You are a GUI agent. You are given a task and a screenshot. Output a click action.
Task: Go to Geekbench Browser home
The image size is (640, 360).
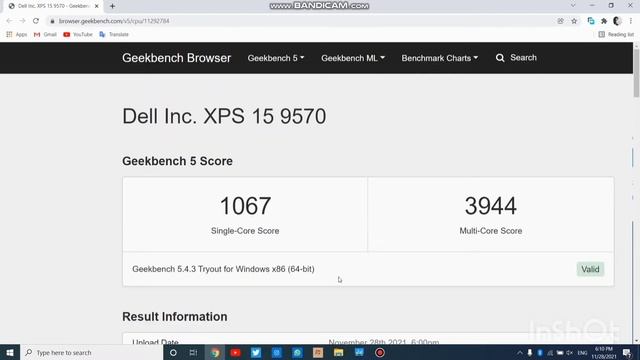coord(176,58)
